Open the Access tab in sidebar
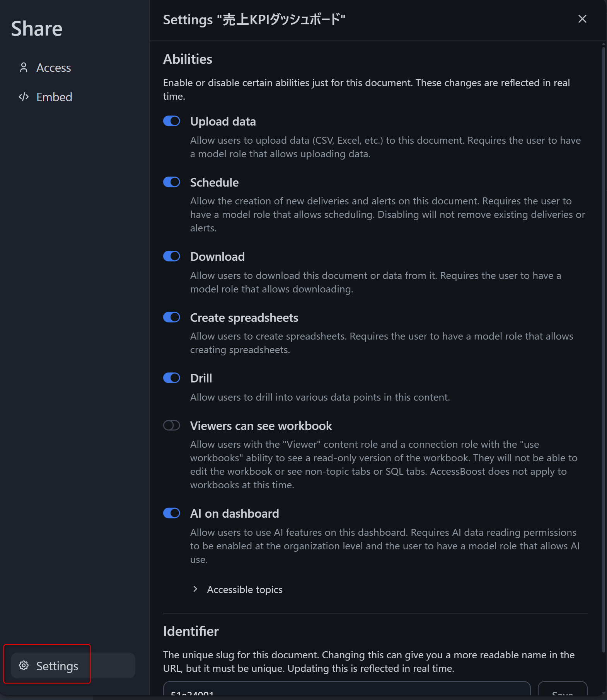 click(53, 68)
